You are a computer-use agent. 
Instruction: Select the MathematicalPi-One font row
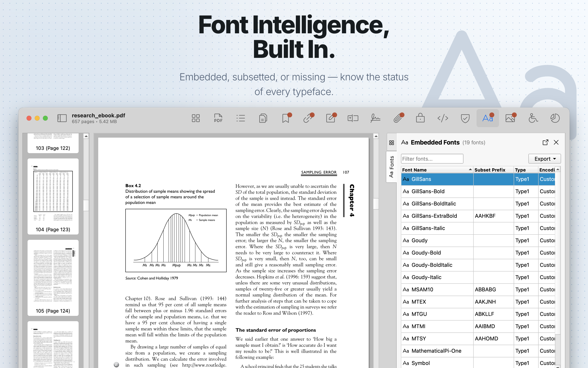tap(478, 351)
